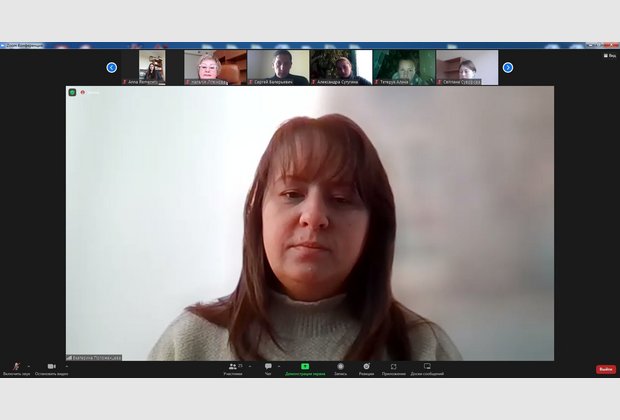The image size is (620, 420).
Task: Select Александра Сулугина video thumbnail
Action: pyautogui.click(x=341, y=67)
